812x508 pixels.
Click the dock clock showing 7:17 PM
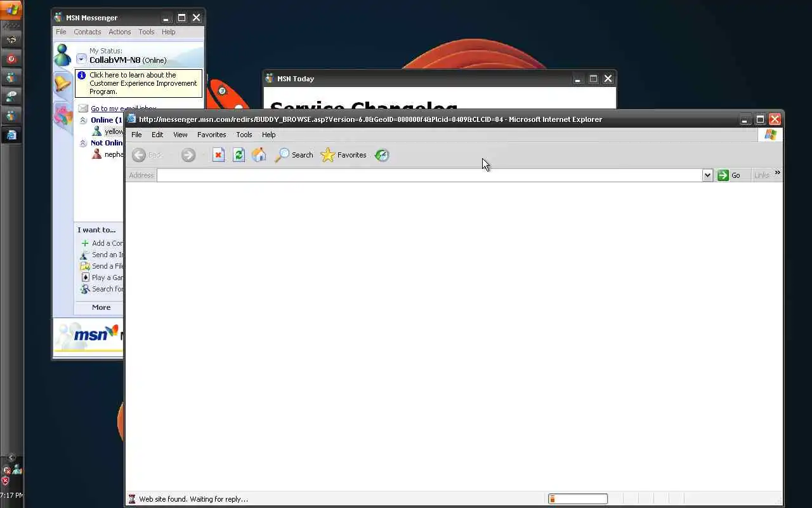pos(11,495)
